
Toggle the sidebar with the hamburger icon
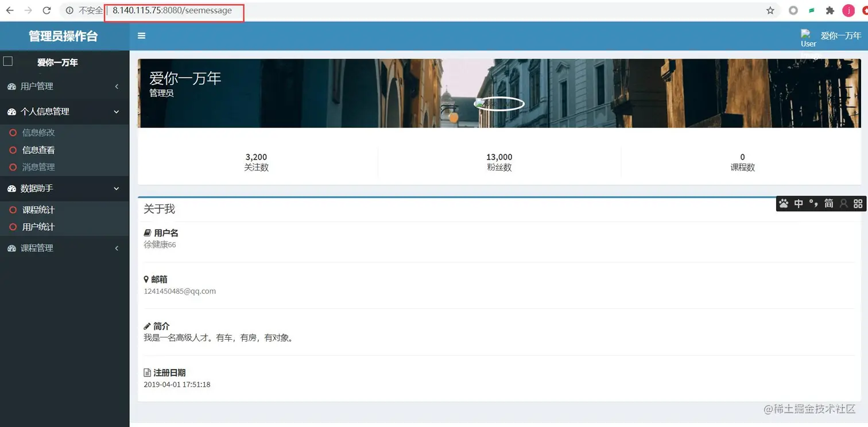pyautogui.click(x=142, y=36)
